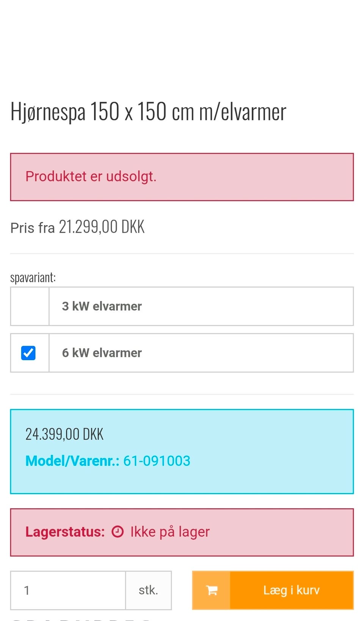Click the clock icon beside Lagerstatus
Viewport: 364px width, 621px height.
click(118, 532)
